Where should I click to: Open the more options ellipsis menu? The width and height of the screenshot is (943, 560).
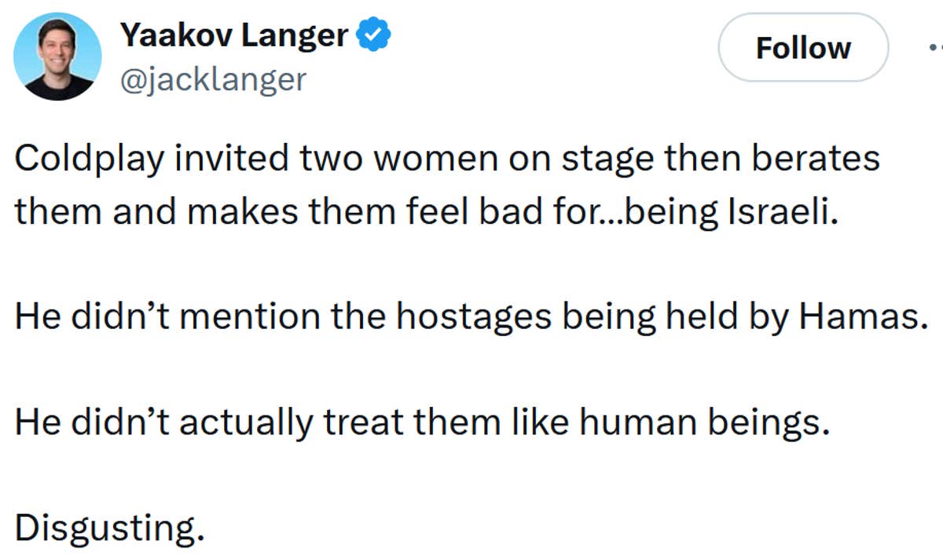tap(934, 47)
